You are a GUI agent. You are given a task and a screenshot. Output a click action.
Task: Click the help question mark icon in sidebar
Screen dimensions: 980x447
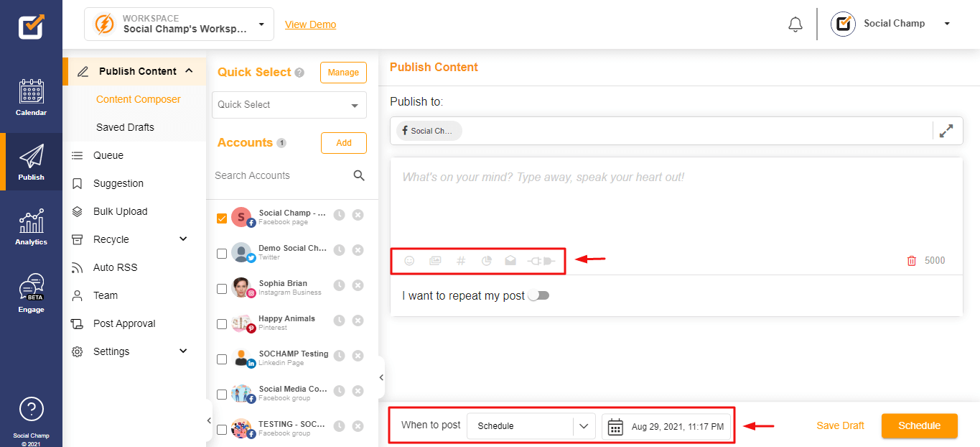pyautogui.click(x=31, y=409)
